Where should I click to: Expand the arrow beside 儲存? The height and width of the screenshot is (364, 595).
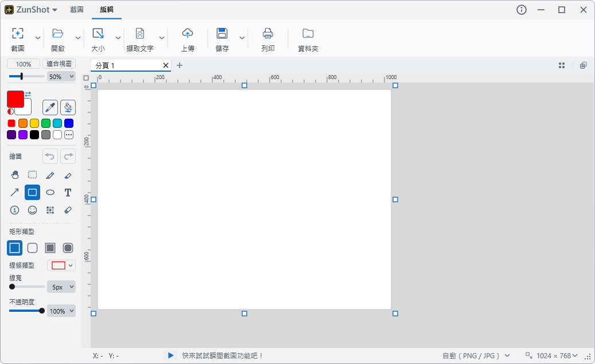242,38
